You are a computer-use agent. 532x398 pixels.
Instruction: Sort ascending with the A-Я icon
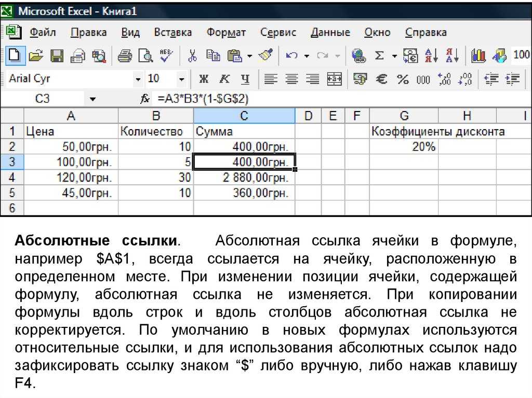[x=431, y=55]
